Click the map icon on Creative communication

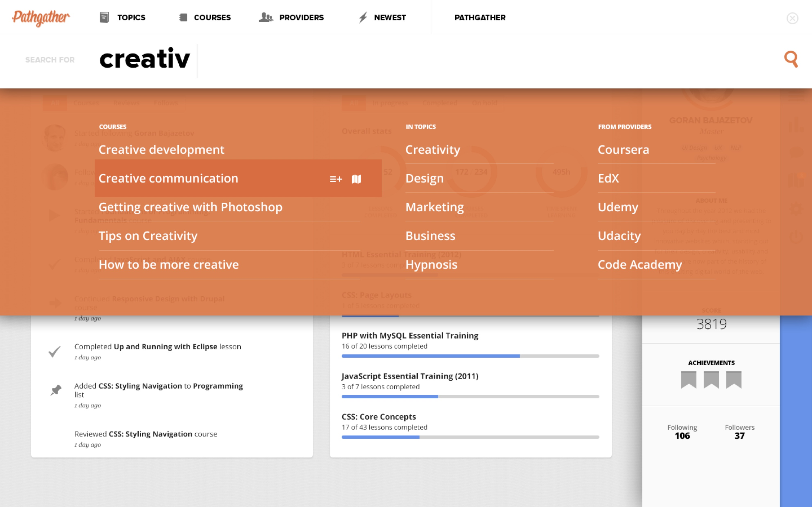(x=356, y=179)
